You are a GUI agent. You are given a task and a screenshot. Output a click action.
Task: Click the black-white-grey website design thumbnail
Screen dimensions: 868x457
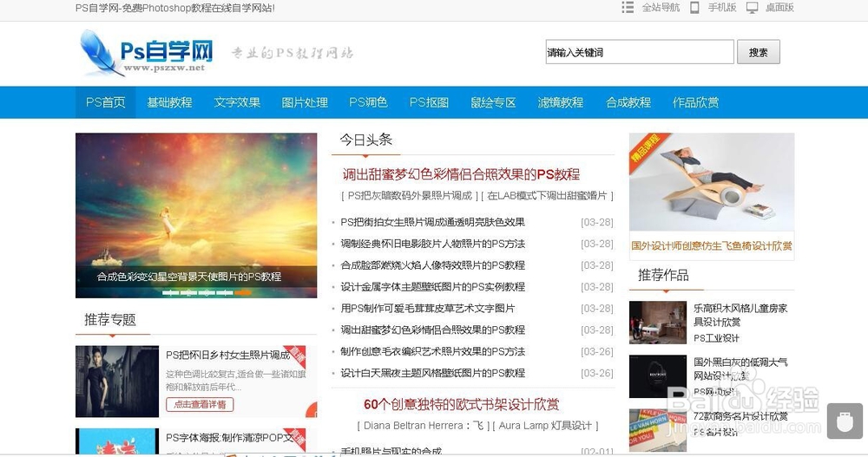(658, 376)
